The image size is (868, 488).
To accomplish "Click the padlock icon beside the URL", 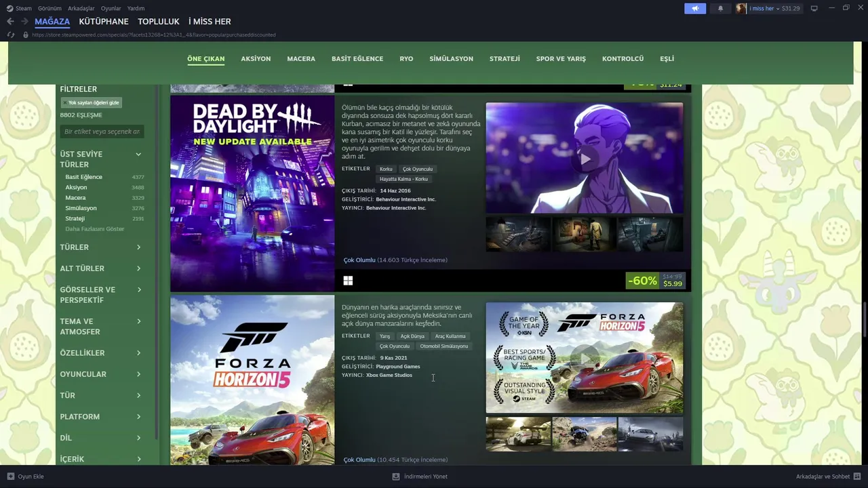I will coord(26,35).
